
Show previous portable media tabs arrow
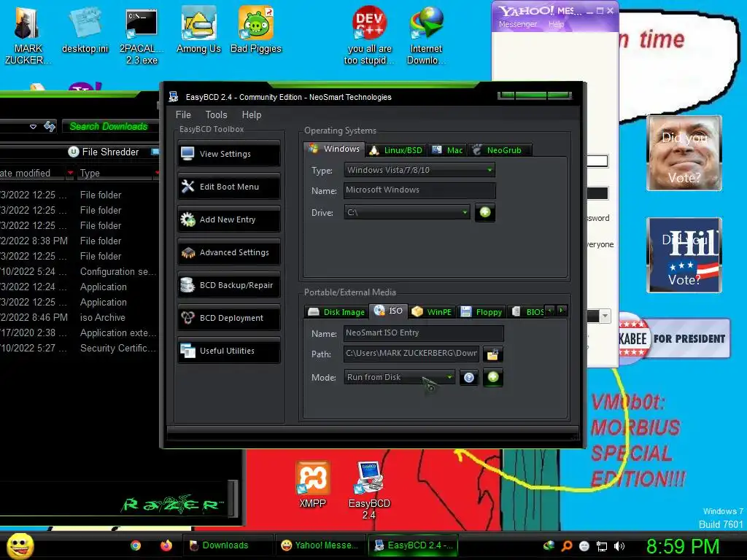[x=550, y=311]
